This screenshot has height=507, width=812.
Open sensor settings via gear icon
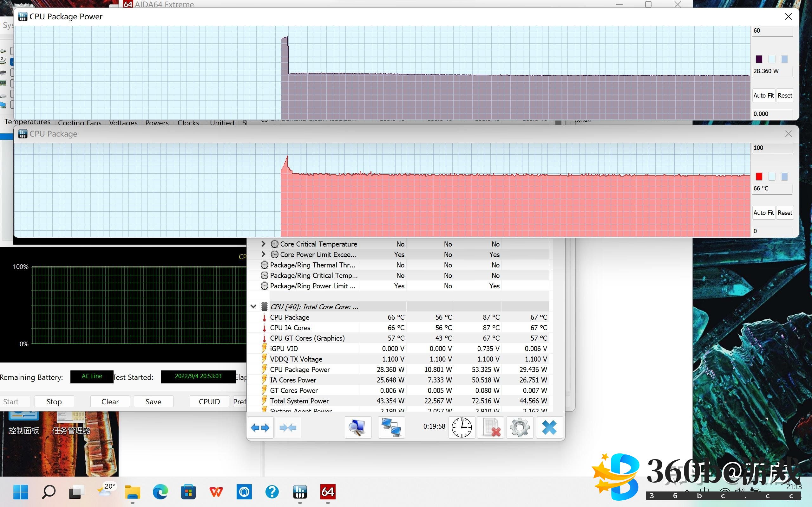(x=520, y=427)
